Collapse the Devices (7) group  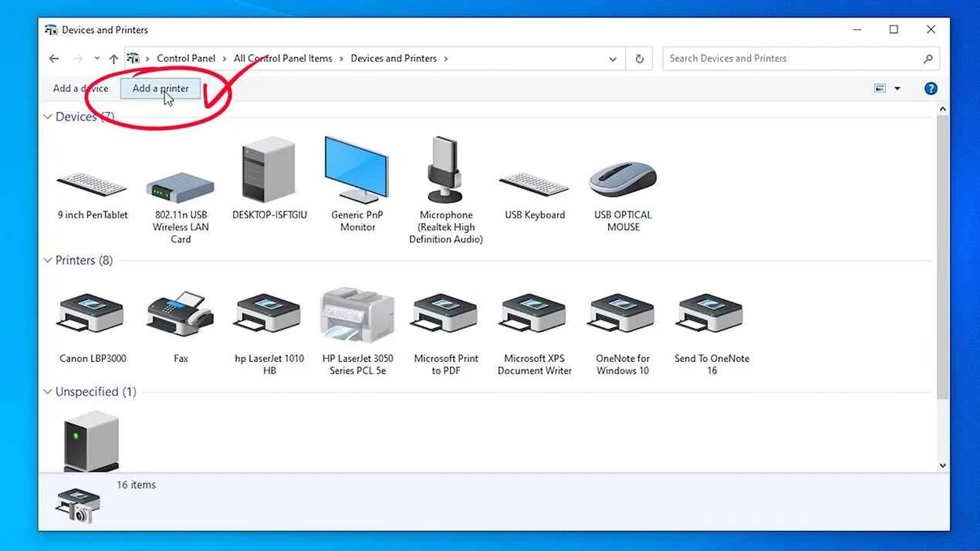48,117
